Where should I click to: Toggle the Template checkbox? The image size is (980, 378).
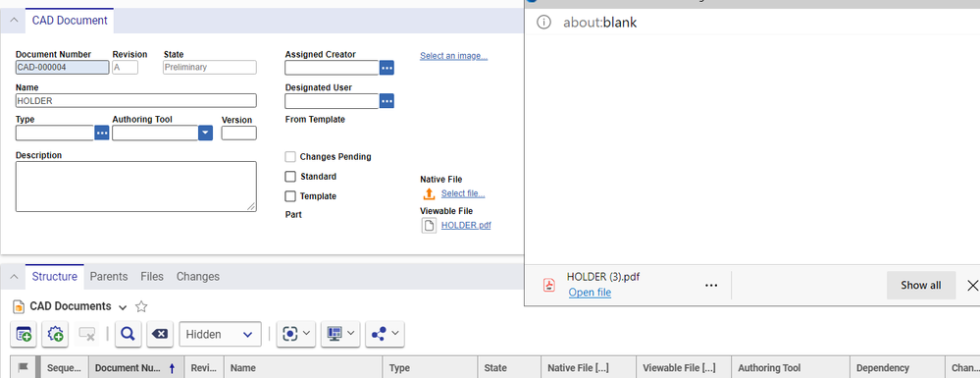pos(290,196)
